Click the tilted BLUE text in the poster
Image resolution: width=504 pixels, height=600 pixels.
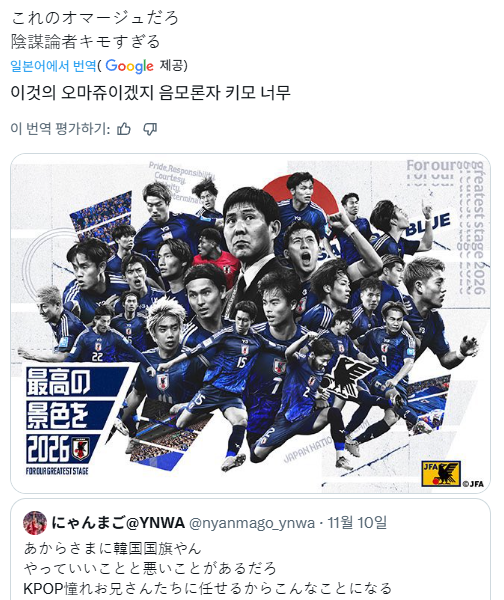pyautogui.click(x=428, y=224)
